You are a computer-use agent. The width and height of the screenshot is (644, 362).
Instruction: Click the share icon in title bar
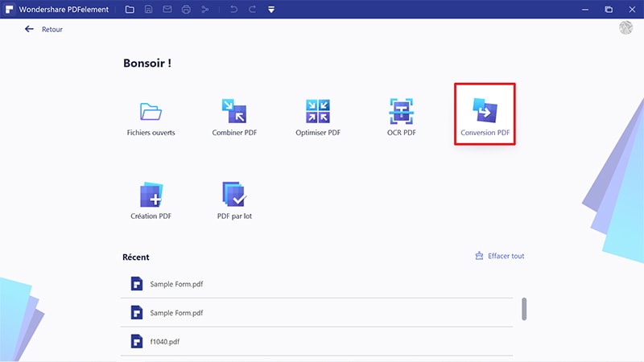205,9
